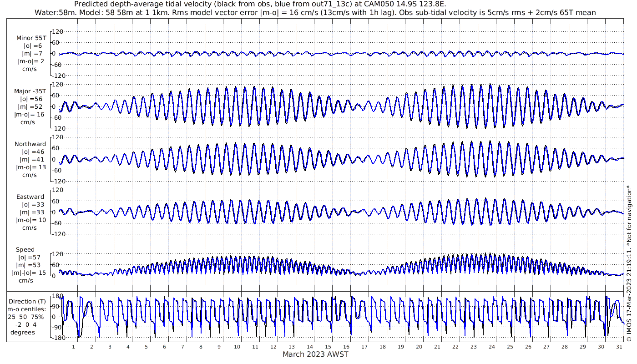This screenshot has width=637, height=364.
Task: Click day 1 tick on time axis
Action: [73, 346]
